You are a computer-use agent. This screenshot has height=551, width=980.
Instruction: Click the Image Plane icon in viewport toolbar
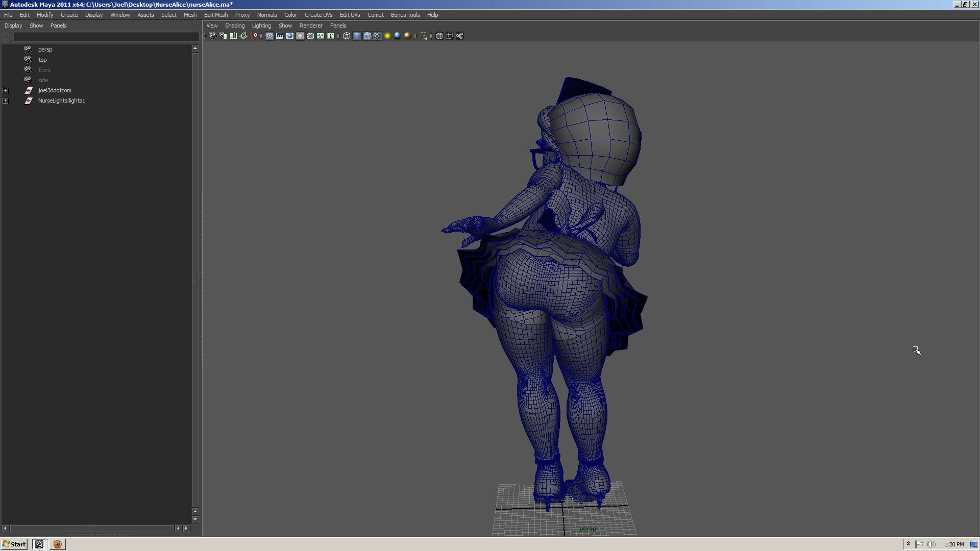click(243, 36)
